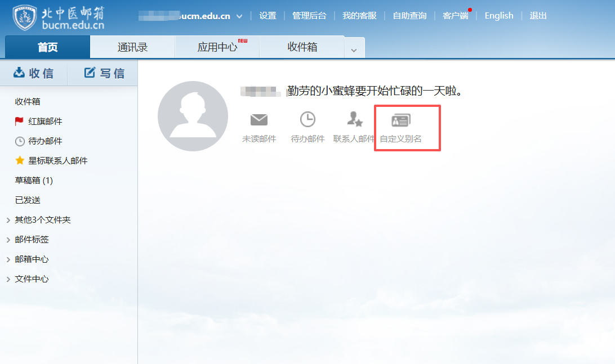Click the custom alias (自定义别名) card icon

pyautogui.click(x=400, y=120)
